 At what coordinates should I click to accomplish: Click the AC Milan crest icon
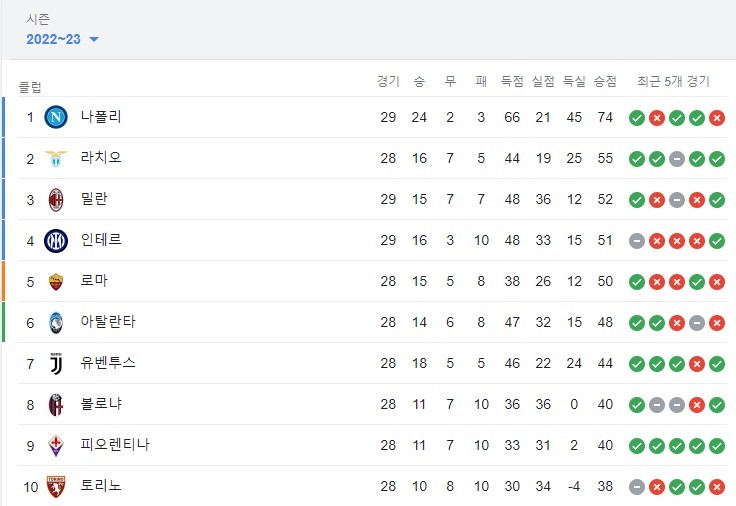(x=56, y=199)
